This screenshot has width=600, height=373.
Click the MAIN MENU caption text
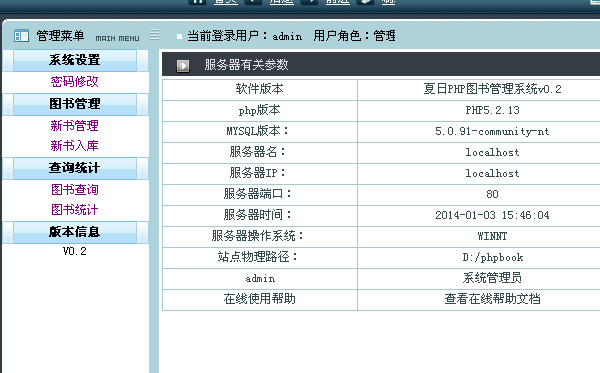pyautogui.click(x=117, y=39)
